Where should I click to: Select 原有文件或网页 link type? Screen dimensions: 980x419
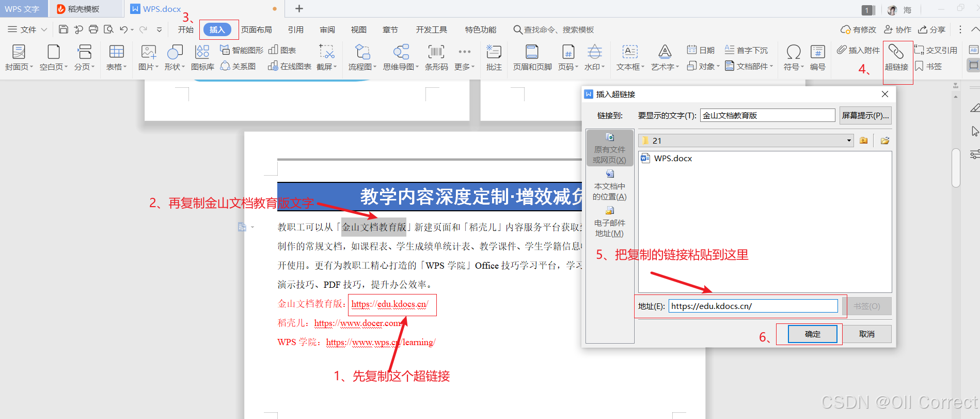(x=610, y=148)
